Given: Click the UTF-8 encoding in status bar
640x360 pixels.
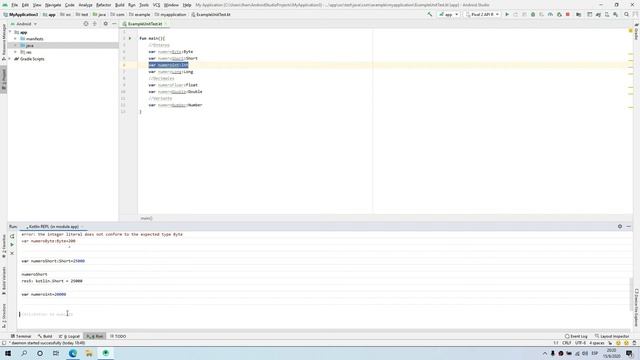Looking at the screenshot, I should tap(580, 343).
